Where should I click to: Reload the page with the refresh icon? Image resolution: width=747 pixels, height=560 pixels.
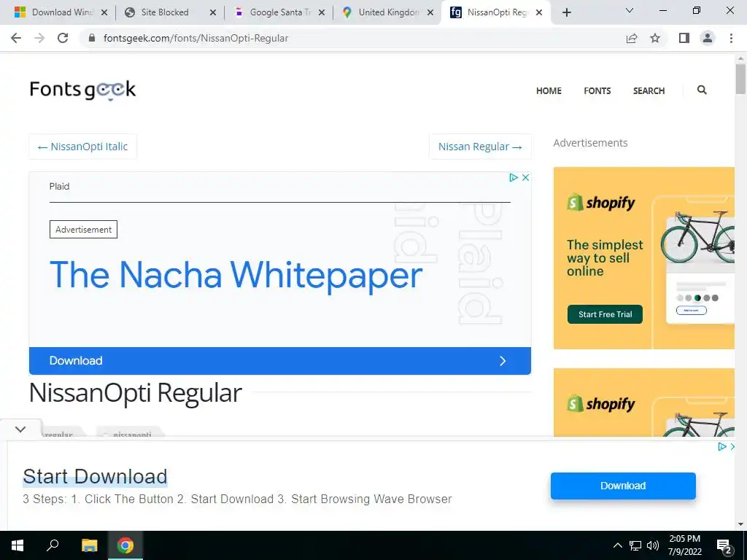pos(63,38)
